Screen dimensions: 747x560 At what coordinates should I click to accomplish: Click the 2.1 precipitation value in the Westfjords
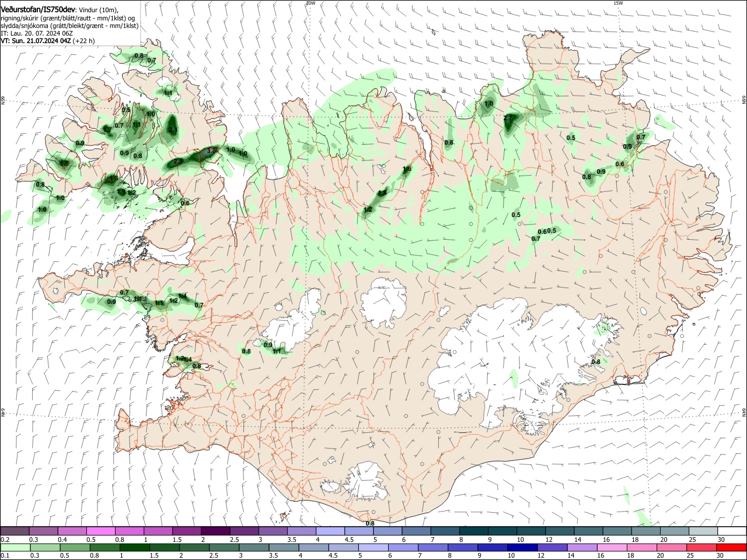(x=173, y=129)
